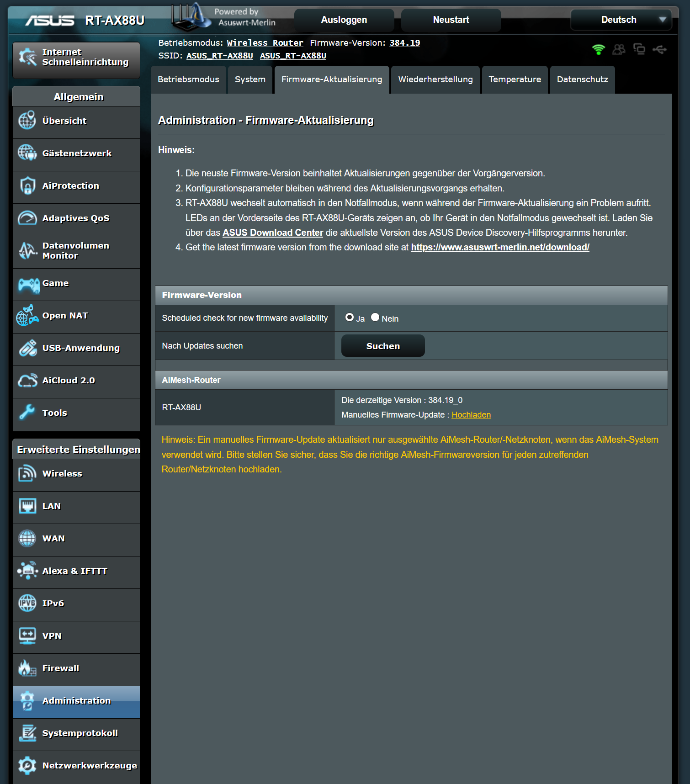
Task: Click the Open NAT icon
Action: [x=27, y=315]
